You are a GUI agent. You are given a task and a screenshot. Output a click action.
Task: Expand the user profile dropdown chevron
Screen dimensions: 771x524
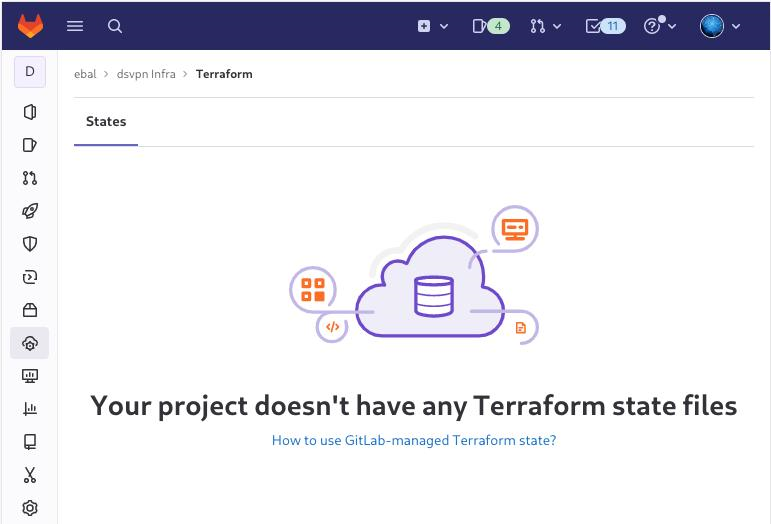click(x=736, y=27)
